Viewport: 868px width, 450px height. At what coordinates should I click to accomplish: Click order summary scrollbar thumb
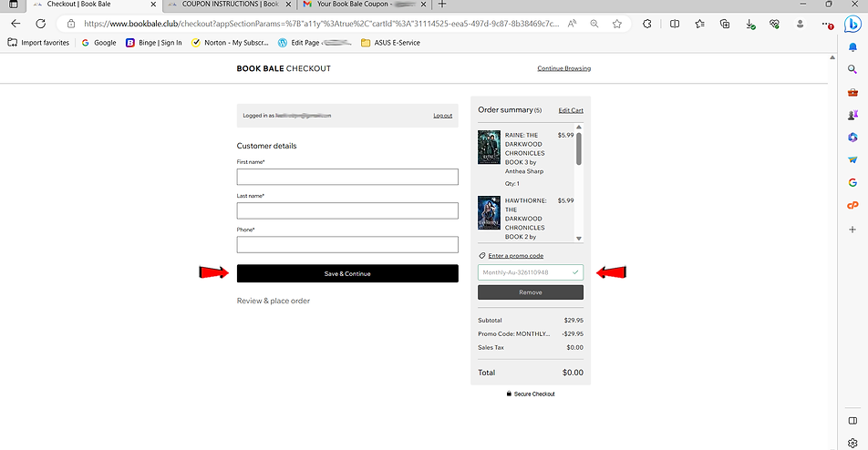pyautogui.click(x=578, y=148)
